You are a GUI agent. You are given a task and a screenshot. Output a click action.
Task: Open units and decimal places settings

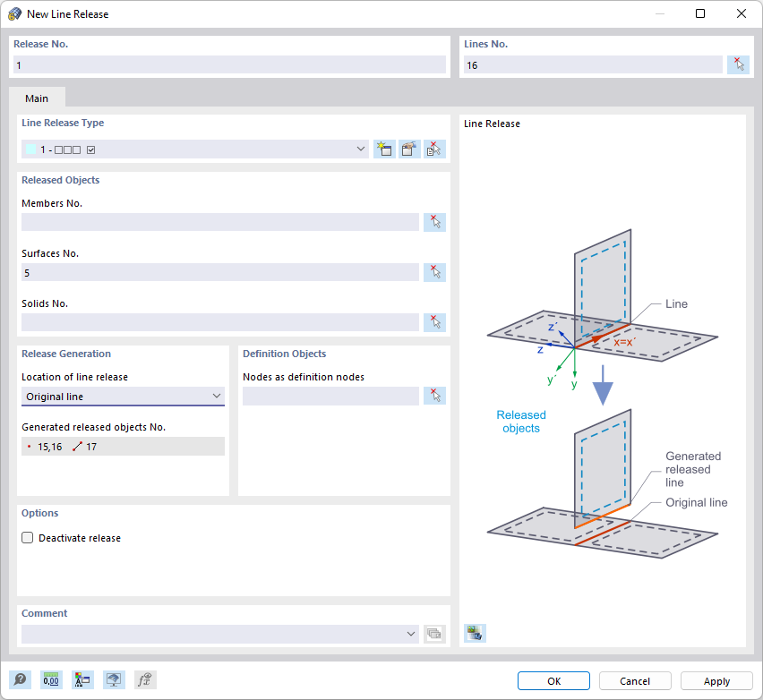[51, 679]
